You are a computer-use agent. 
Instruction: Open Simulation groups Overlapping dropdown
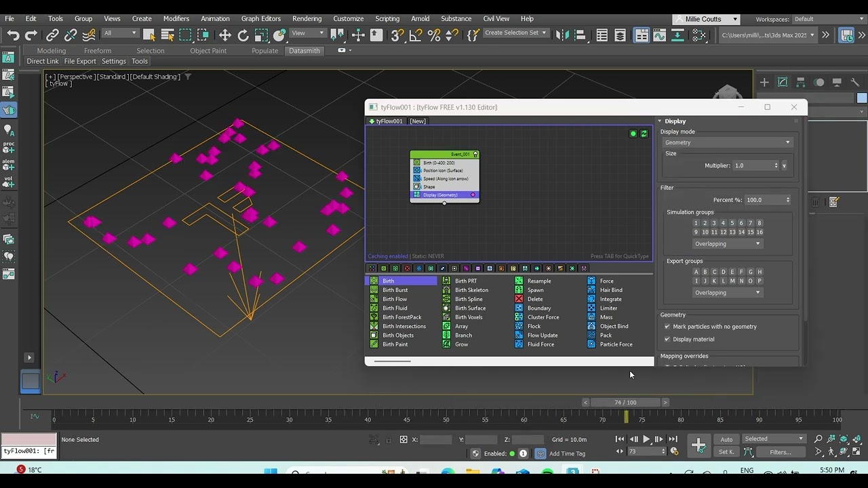click(727, 243)
